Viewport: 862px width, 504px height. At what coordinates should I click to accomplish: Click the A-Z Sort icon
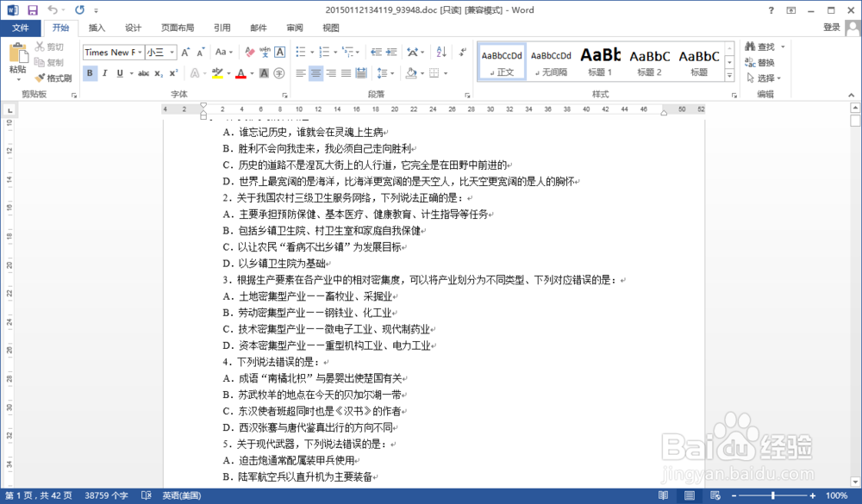441,53
